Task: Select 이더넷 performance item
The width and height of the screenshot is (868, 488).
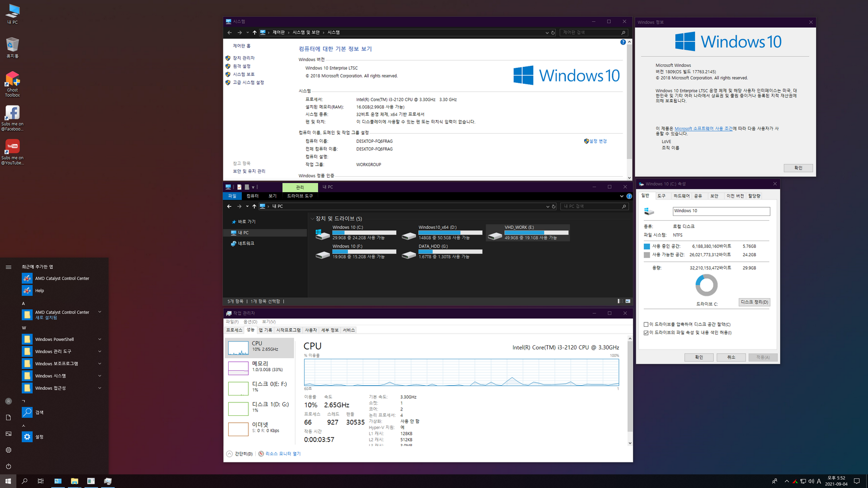Action: 259,429
